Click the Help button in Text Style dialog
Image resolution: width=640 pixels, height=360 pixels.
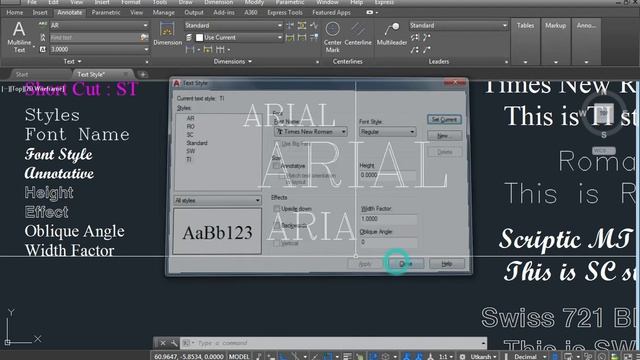click(447, 264)
